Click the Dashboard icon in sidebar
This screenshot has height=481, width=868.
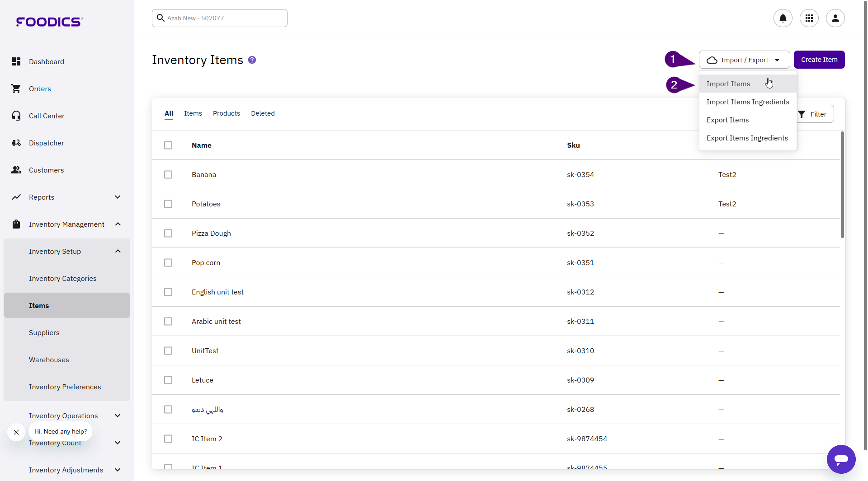tap(16, 61)
